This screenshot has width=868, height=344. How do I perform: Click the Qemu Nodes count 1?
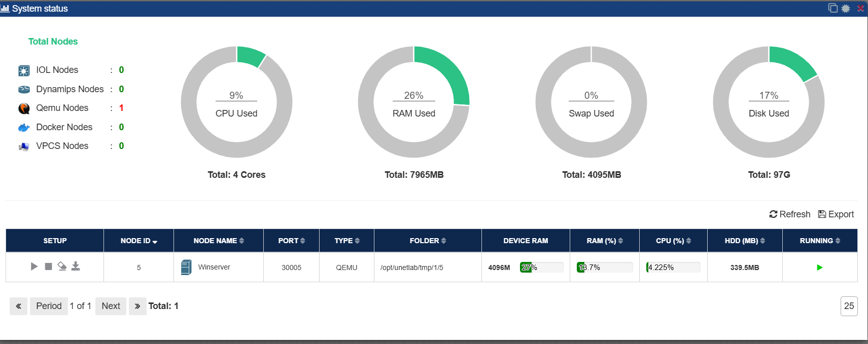121,108
